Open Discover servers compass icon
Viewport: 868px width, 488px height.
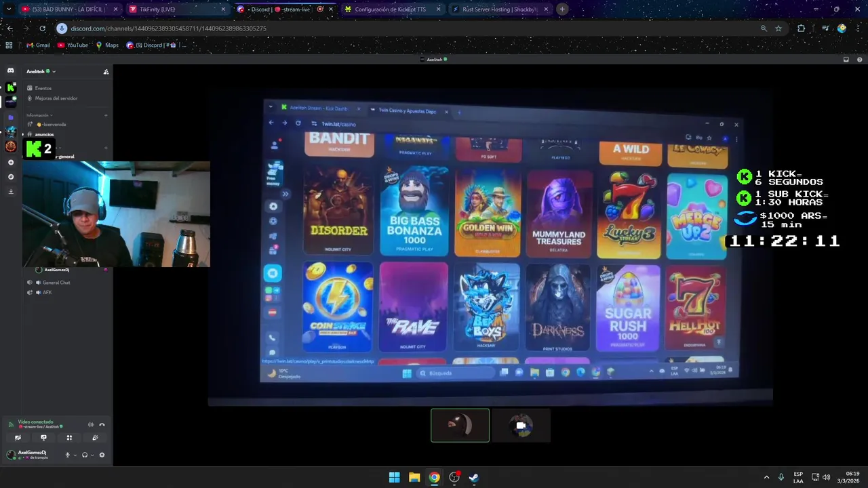[x=10, y=177]
